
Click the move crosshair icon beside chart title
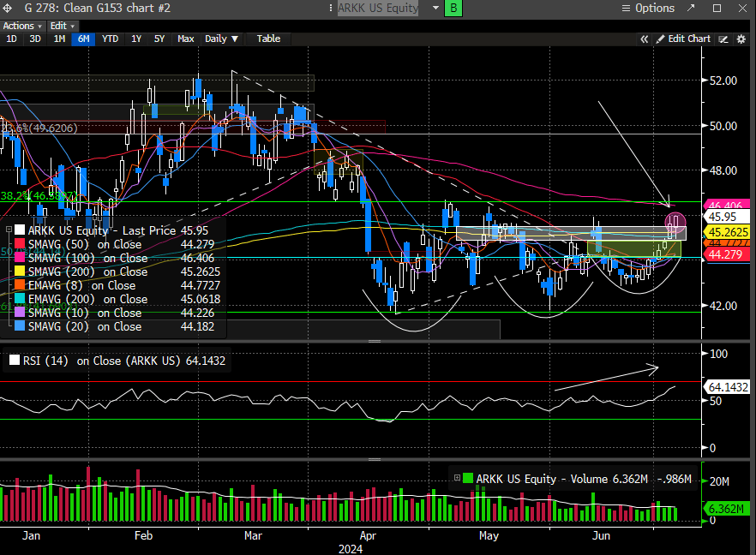tap(8, 9)
